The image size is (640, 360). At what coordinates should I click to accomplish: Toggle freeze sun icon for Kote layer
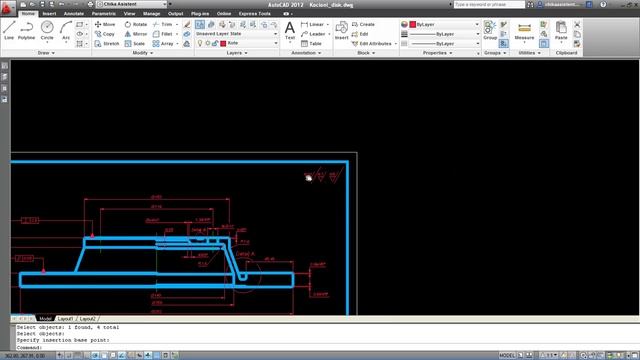click(208, 43)
